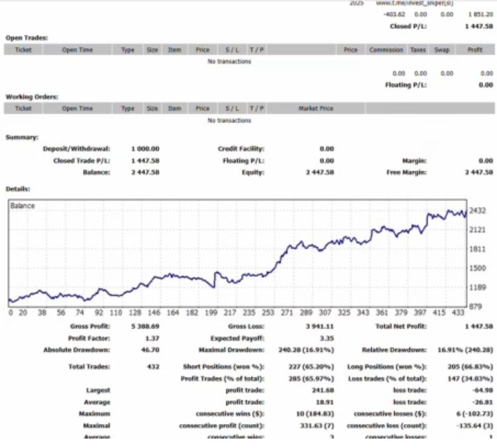Click the Commission column header
497x448 pixels.
pyautogui.click(x=386, y=50)
